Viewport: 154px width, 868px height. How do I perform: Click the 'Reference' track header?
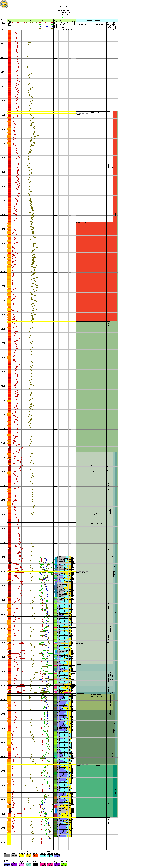click(18, 21)
